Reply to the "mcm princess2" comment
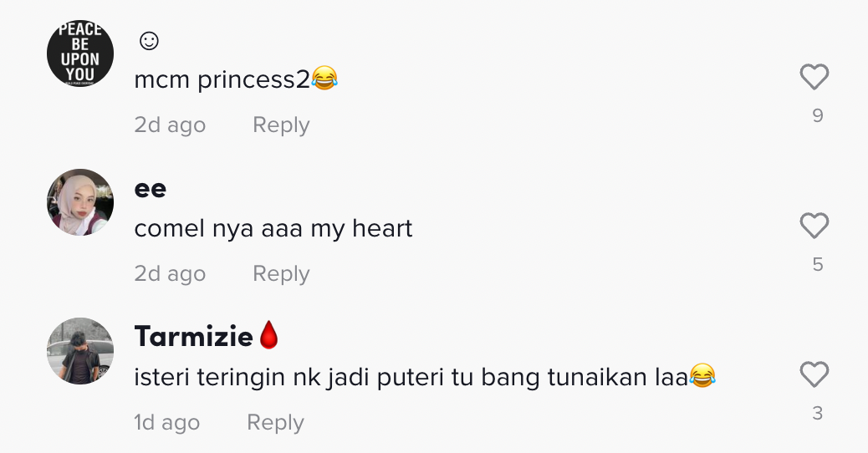 coord(281,125)
